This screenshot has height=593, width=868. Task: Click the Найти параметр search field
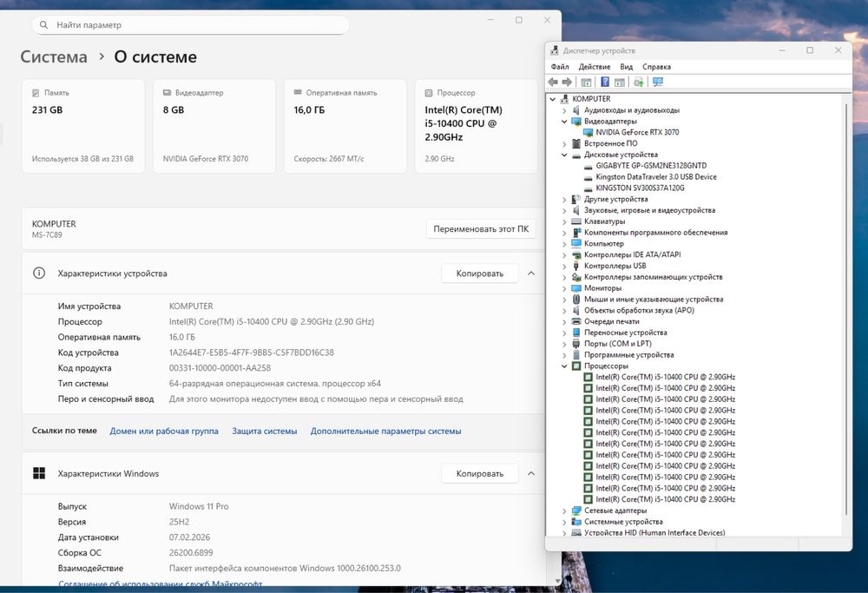pyautogui.click(x=190, y=25)
